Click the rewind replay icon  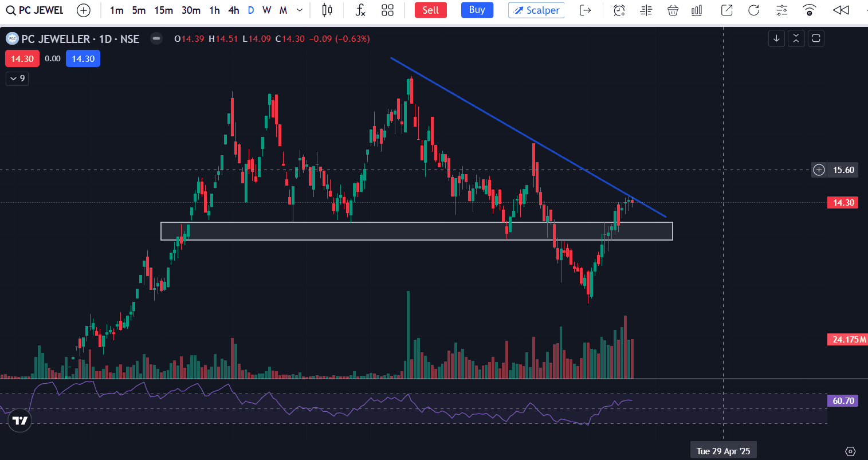(x=840, y=10)
